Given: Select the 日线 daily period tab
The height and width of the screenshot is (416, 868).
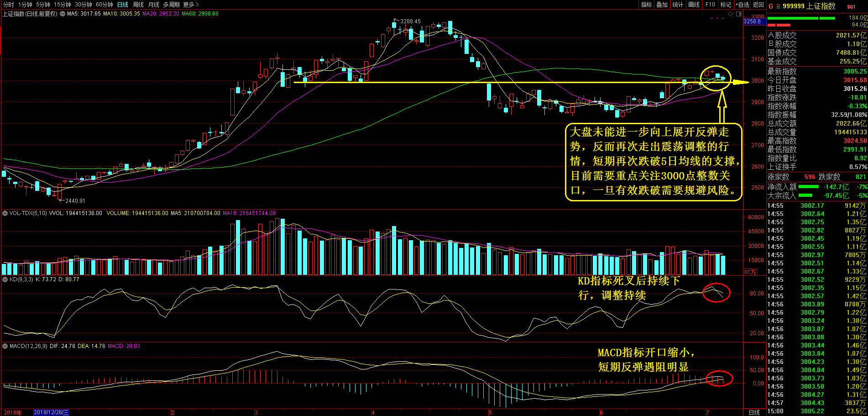Looking at the screenshot, I should [x=123, y=5].
